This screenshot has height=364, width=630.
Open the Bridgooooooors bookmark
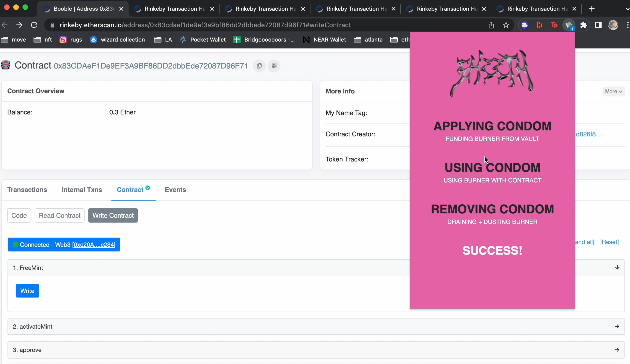click(264, 40)
